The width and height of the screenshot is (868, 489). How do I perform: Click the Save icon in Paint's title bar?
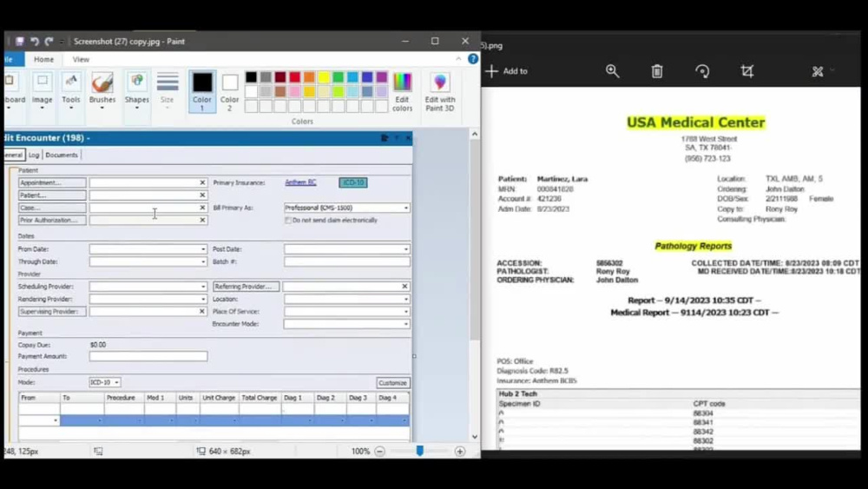19,42
